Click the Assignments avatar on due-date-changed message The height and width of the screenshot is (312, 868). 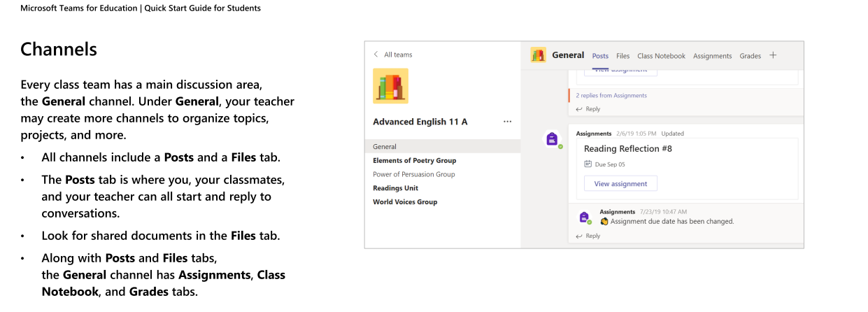pos(584,218)
